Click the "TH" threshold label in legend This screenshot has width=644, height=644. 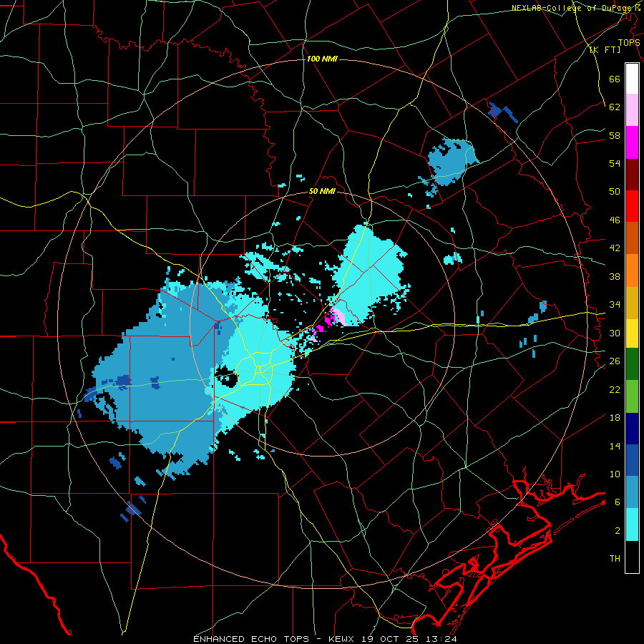click(x=615, y=559)
